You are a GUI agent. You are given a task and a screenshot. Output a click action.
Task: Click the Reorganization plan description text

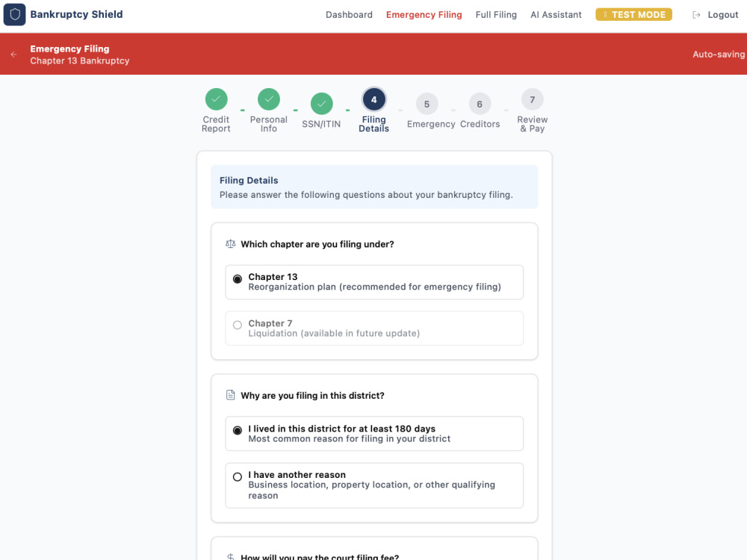[374, 287]
